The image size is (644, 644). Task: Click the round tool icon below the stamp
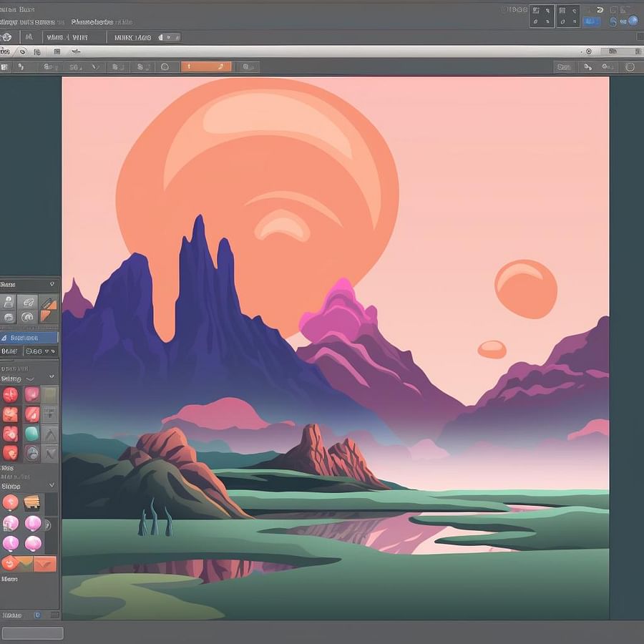click(x=8, y=317)
